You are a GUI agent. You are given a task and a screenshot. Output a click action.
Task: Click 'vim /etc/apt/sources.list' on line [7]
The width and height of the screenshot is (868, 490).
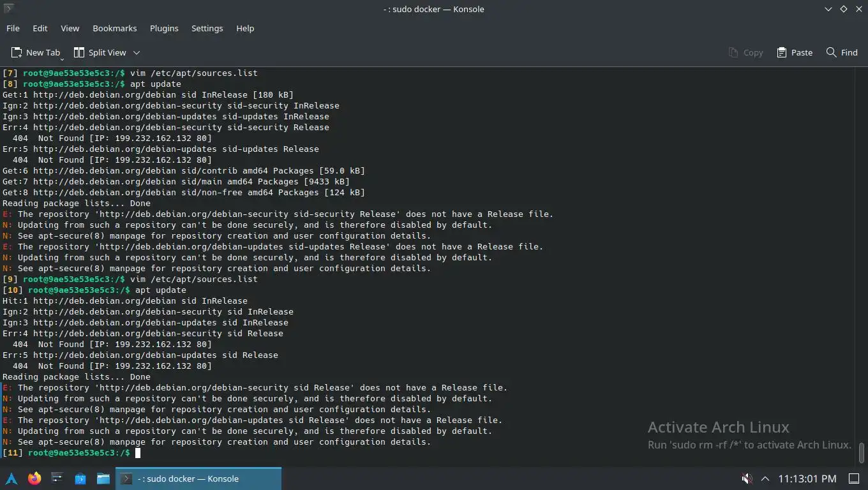194,73
